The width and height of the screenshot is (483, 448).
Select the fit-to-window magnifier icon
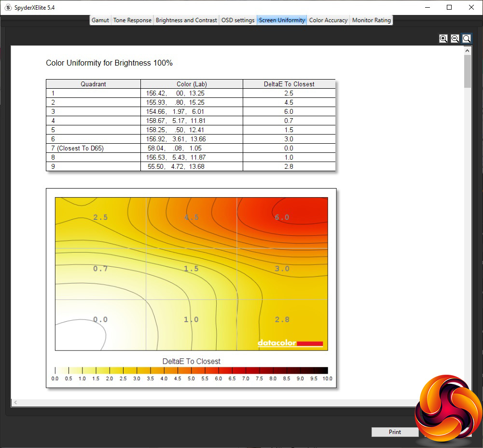tap(467, 39)
